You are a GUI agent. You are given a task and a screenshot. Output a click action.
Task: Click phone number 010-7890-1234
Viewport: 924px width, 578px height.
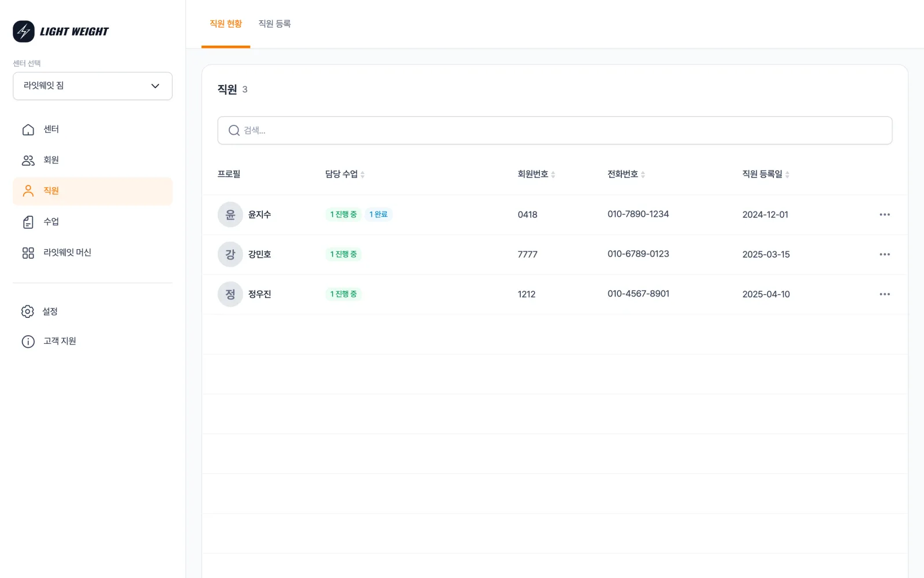[638, 214]
